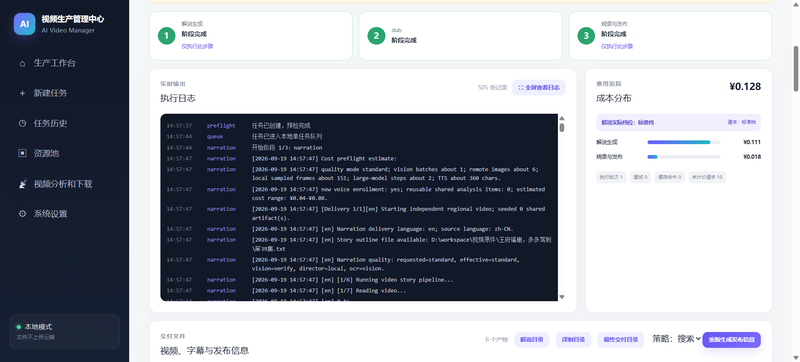
Task: Click the square icon for 资源池
Action: pos(22,153)
